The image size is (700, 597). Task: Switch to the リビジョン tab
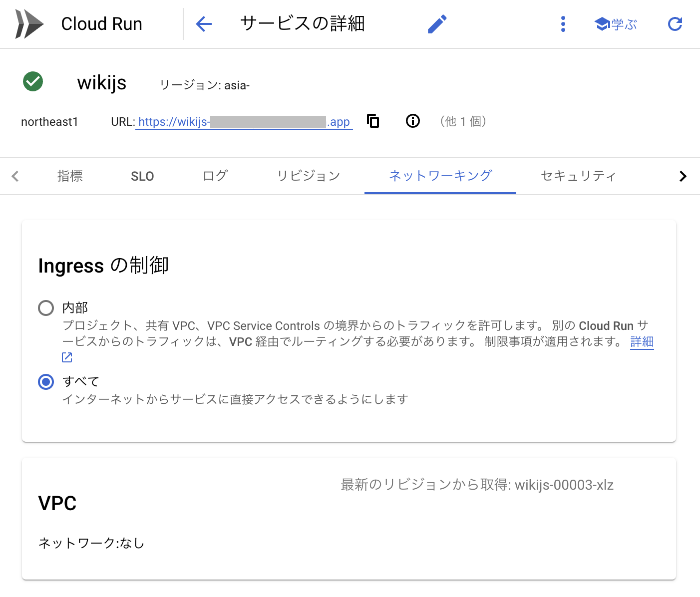tap(308, 176)
